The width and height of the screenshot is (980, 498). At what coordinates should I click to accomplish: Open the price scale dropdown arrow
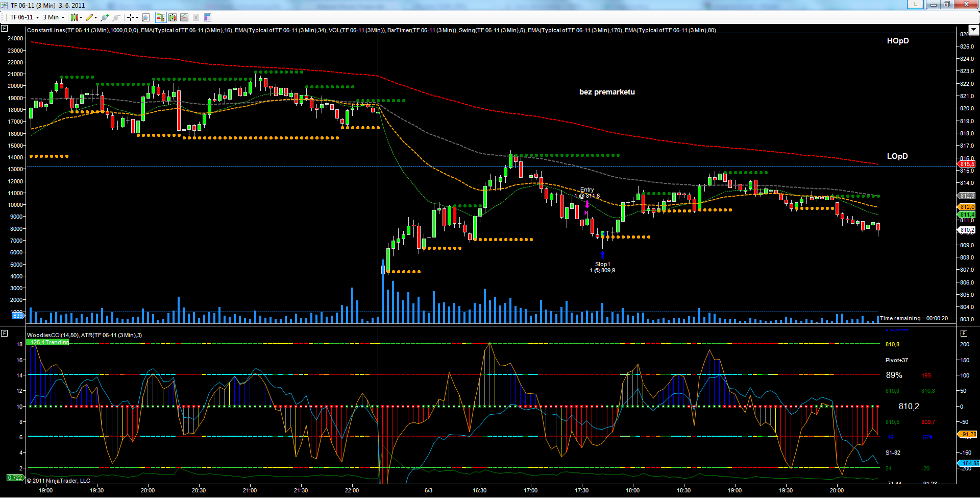click(973, 30)
